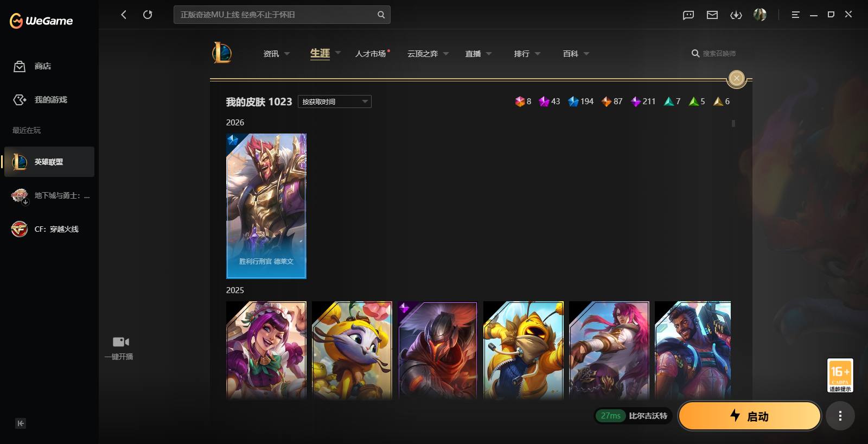Screen dimensions: 868x444
Task: Open the main menu hamburger icon
Action: point(795,15)
